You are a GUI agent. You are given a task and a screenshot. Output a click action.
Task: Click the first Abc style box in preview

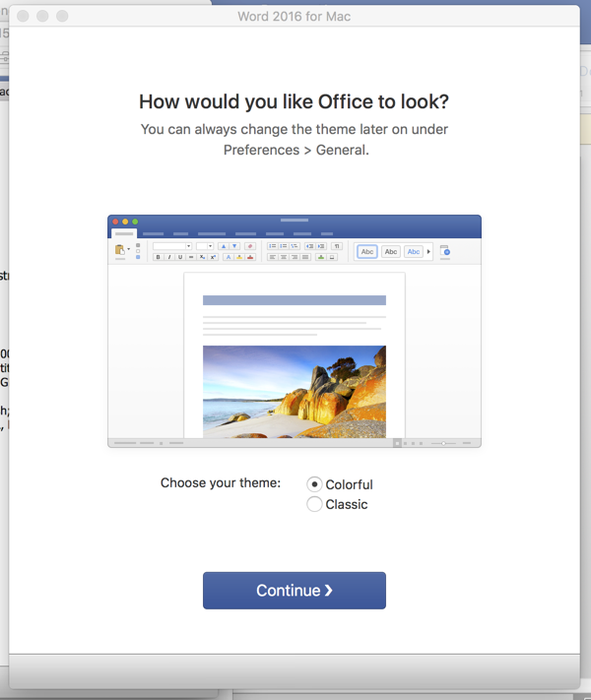[x=367, y=252]
